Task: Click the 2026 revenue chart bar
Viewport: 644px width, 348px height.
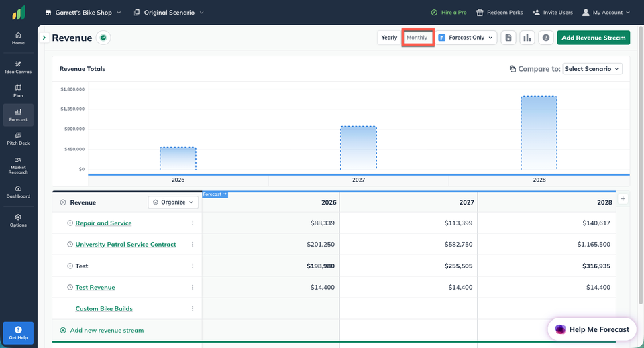Action: pyautogui.click(x=178, y=158)
